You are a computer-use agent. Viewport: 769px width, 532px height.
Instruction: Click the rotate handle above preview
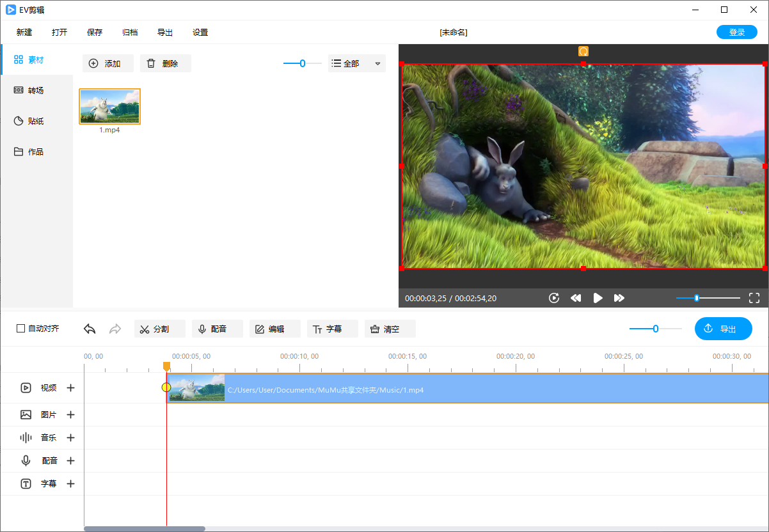(x=583, y=51)
